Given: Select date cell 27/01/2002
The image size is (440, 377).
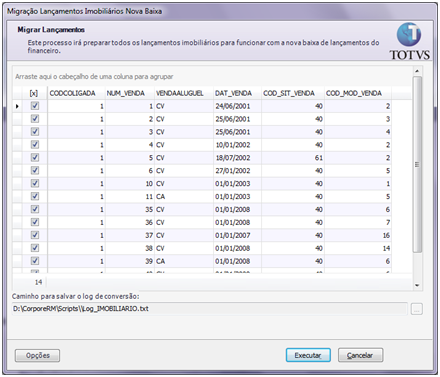Looking at the screenshot, I should (x=237, y=171).
